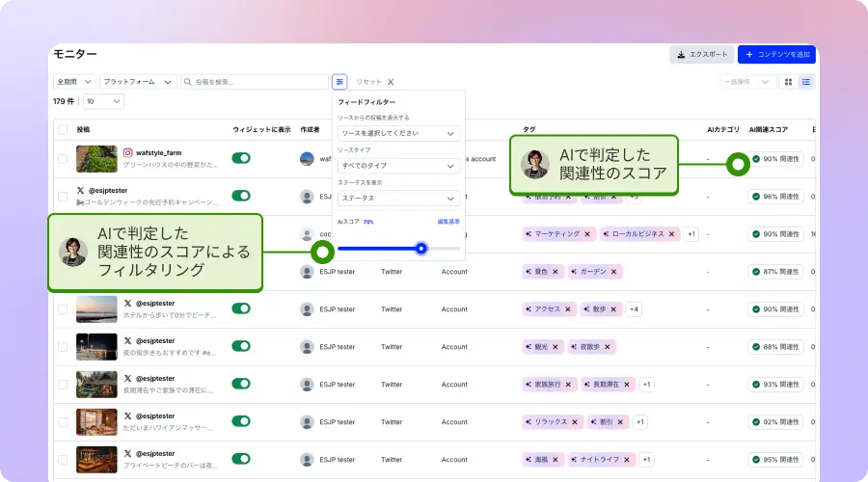Click the Instagram icon for wafstyle_farm
868x482 pixels.
click(128, 152)
